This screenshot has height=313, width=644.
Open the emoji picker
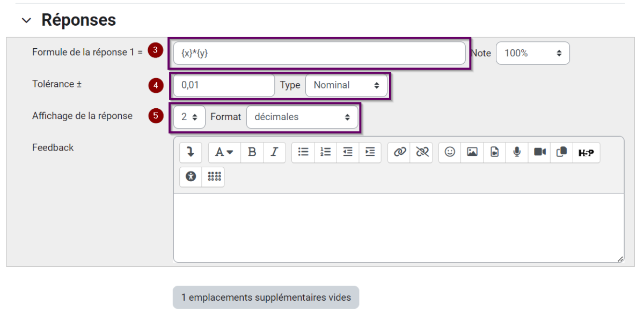(450, 152)
